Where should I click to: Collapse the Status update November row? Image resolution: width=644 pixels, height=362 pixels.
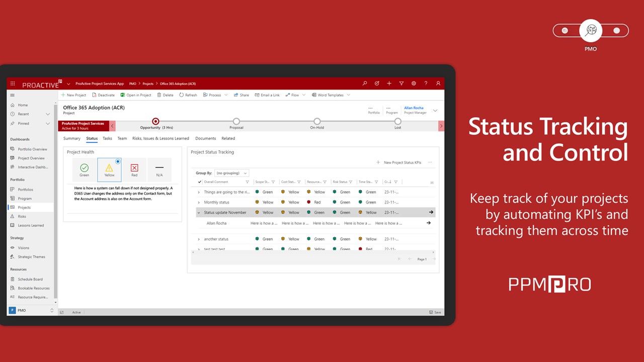click(x=199, y=213)
